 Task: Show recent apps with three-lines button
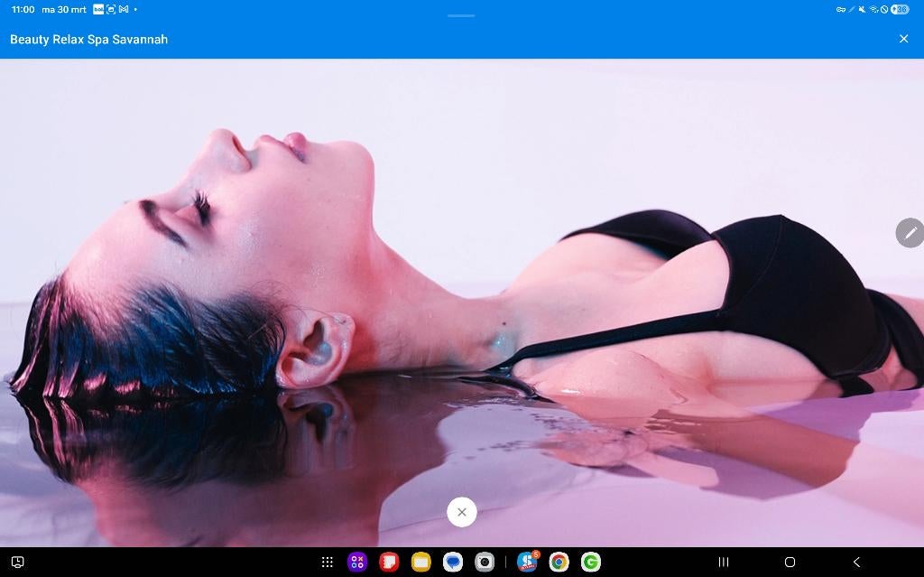tap(724, 563)
